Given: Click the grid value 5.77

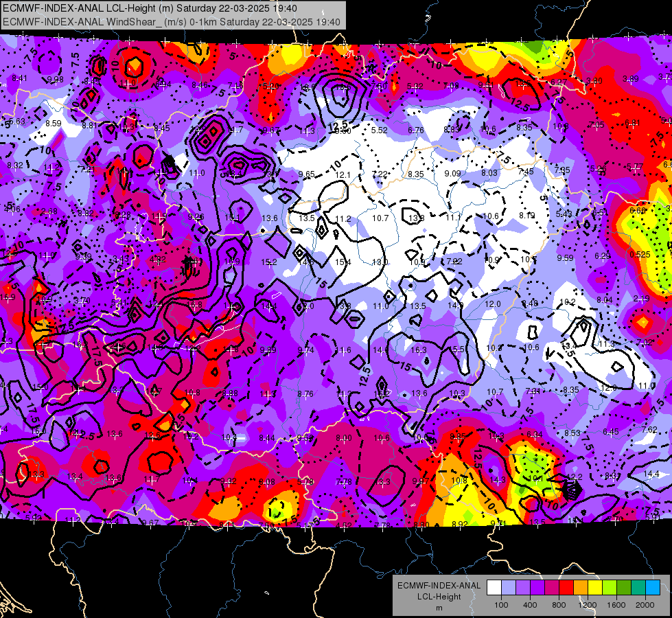Looking at the screenshot, I should point(635,166).
